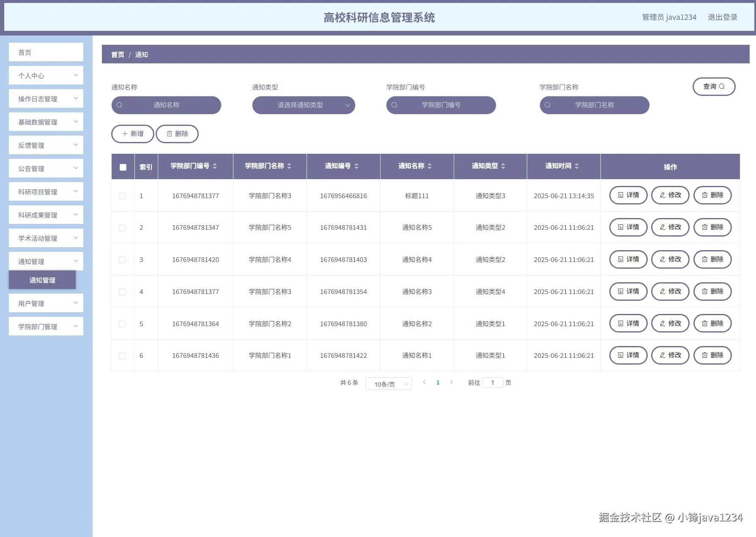Go to previous page arrow

pos(424,382)
